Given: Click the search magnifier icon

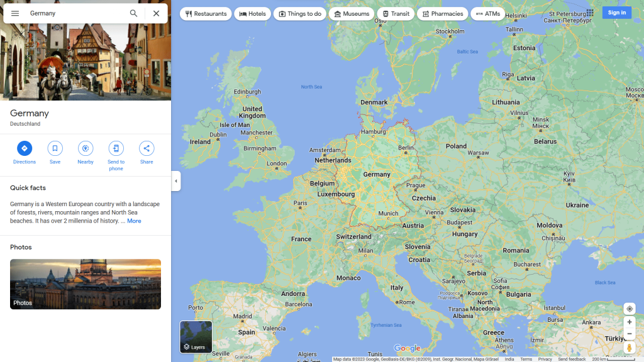Looking at the screenshot, I should (x=133, y=13).
